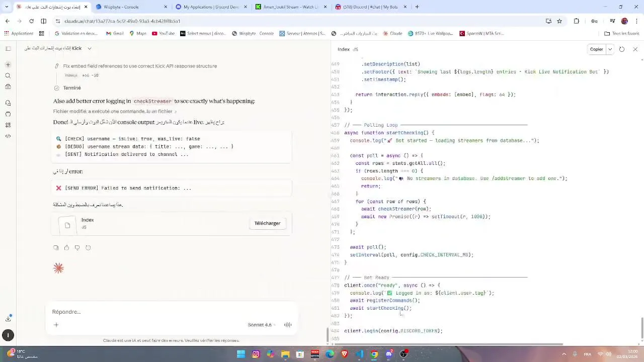Open a new browser tab

pyautogui.click(x=417, y=7)
